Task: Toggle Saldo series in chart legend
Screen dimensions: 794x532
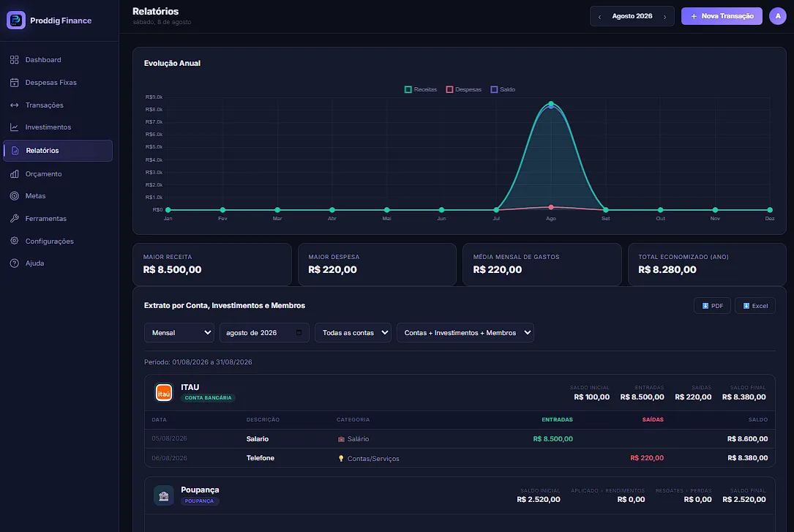Action: point(502,89)
